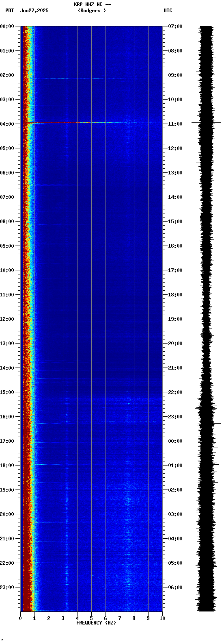
Task: Click the UTC time label '06:00'
Action: [175, 587]
